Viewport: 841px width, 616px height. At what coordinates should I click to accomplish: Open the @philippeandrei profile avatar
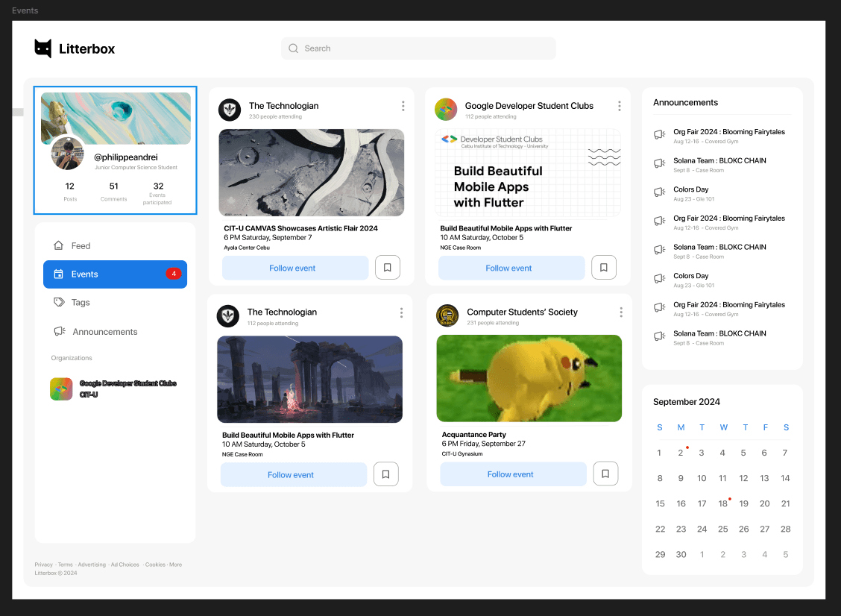click(68, 153)
